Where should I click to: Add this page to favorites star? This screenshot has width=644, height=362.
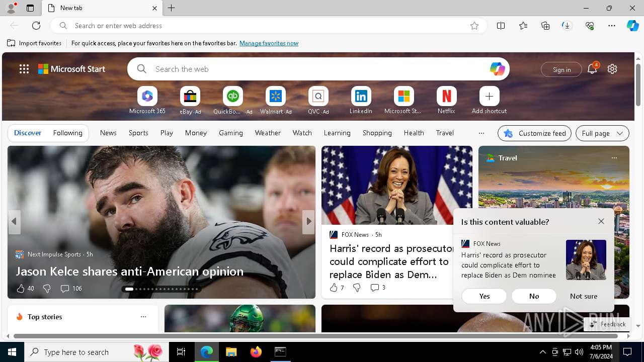474,26
